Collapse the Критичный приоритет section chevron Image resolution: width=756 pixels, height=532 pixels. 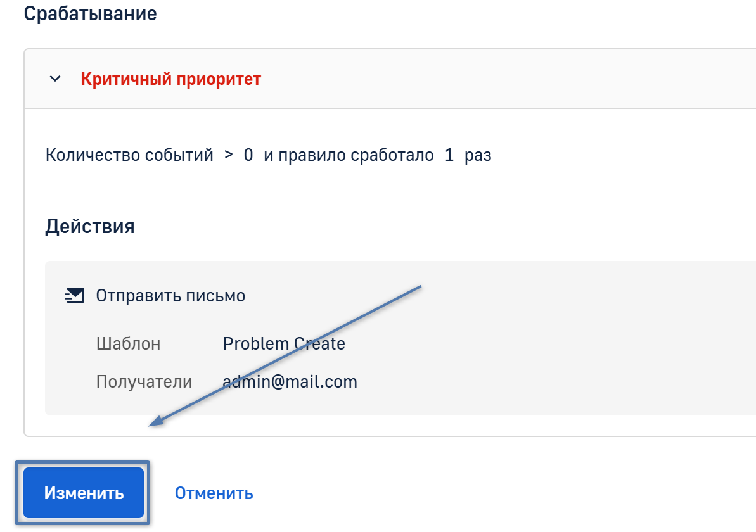[x=55, y=79]
